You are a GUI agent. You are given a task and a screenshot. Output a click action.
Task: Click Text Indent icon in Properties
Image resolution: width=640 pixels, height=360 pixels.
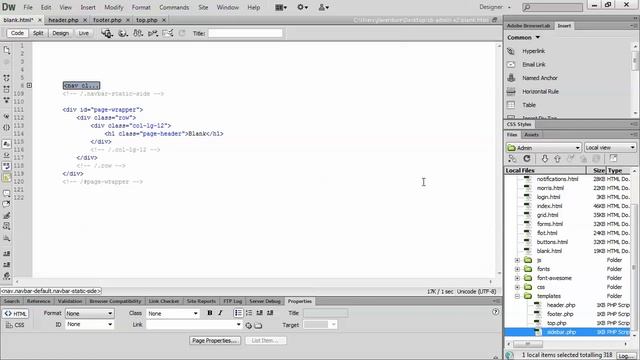[270, 313]
